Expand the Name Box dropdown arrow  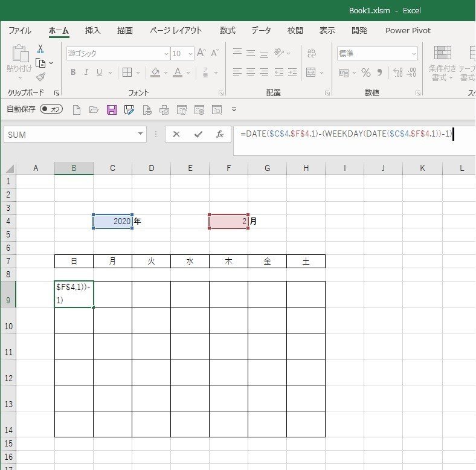point(140,134)
